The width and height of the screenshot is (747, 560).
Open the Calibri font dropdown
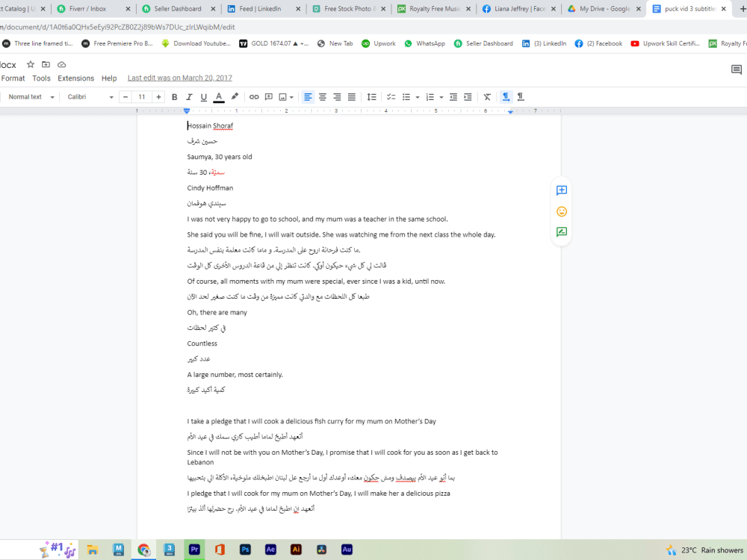(90, 97)
